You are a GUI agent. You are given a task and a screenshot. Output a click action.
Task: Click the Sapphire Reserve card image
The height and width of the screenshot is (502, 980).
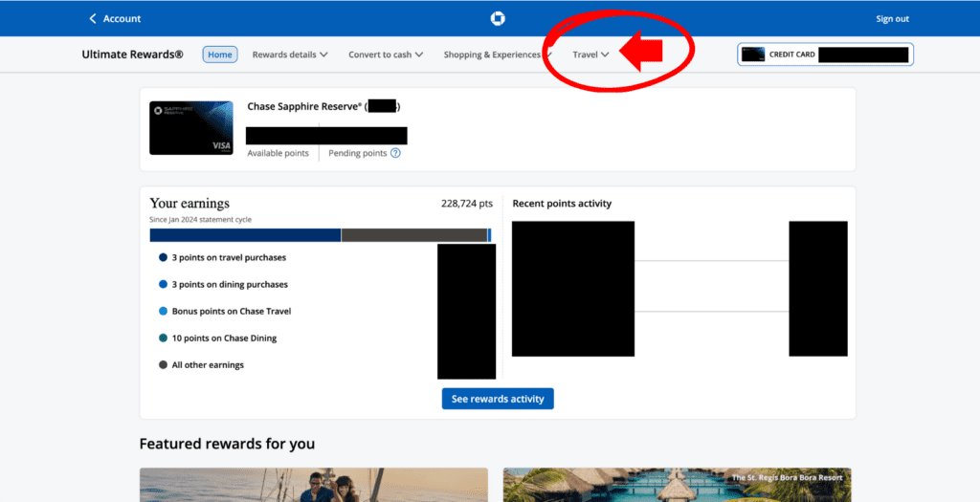tap(191, 128)
